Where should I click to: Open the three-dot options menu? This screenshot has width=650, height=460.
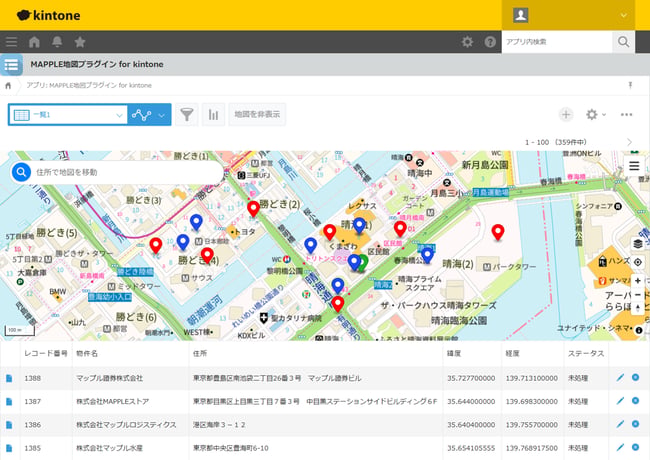[626, 115]
